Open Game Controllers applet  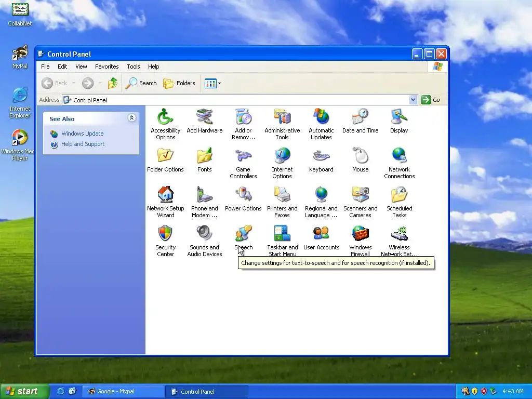(243, 163)
